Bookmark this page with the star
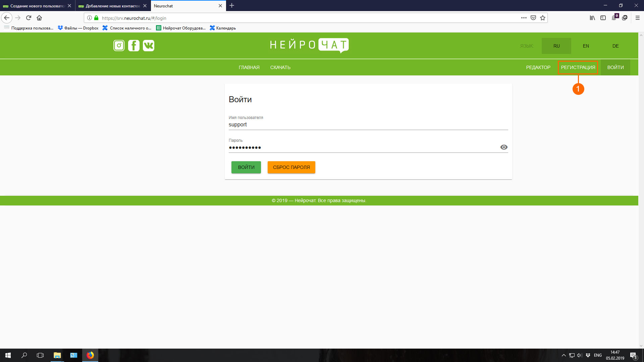Screen dimensions: 644x362 pos(543,18)
